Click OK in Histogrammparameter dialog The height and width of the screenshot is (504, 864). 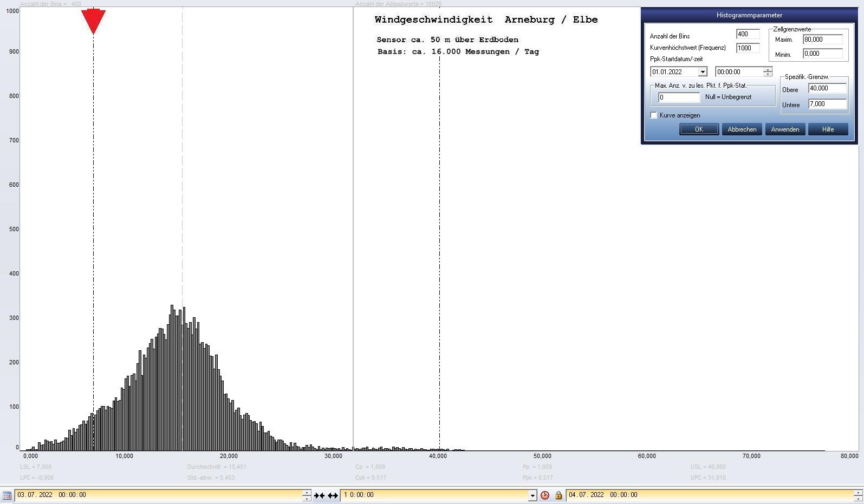pos(699,129)
